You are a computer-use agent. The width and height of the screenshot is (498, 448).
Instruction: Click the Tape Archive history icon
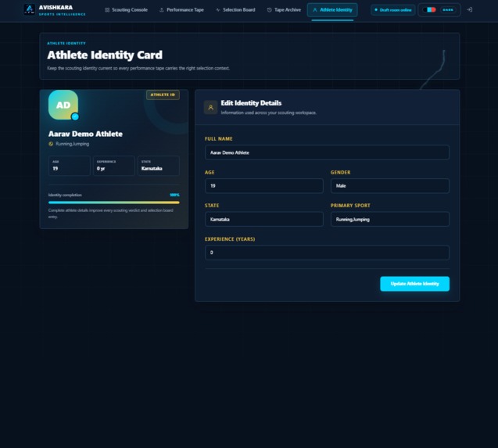pos(269,10)
